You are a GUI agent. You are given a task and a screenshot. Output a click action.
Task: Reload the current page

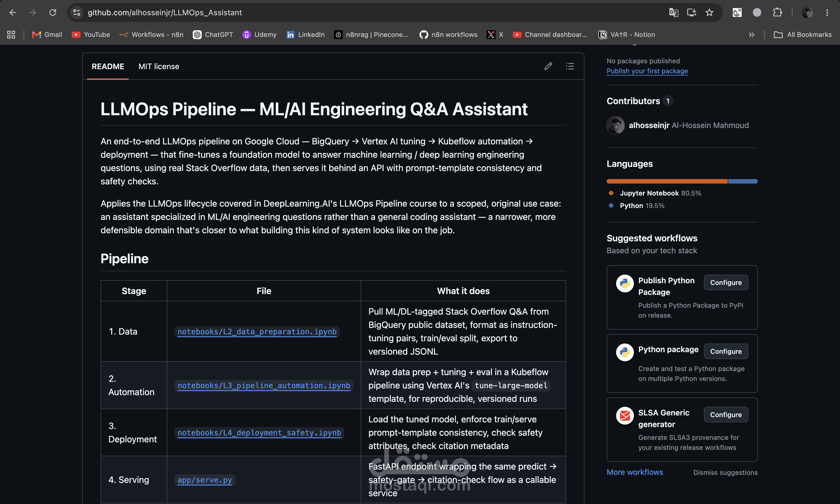pos(53,12)
